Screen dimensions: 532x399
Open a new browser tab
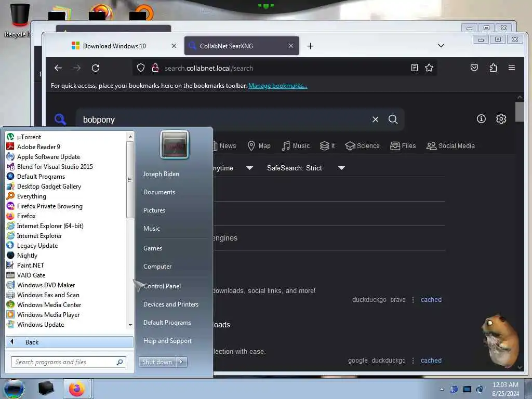click(x=311, y=46)
